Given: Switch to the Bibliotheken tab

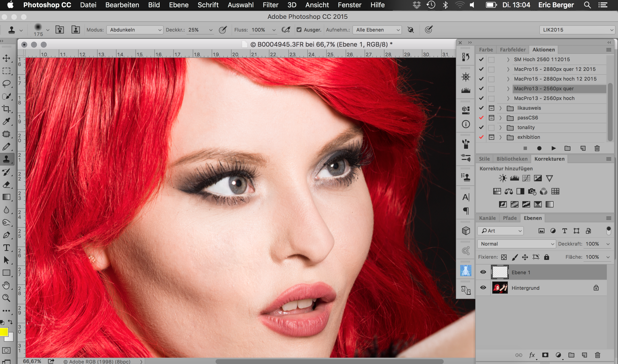Looking at the screenshot, I should 512,159.
